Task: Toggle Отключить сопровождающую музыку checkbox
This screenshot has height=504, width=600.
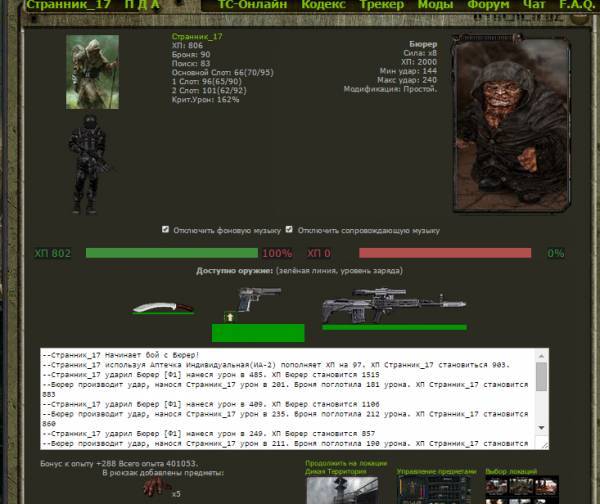Action: [x=290, y=229]
